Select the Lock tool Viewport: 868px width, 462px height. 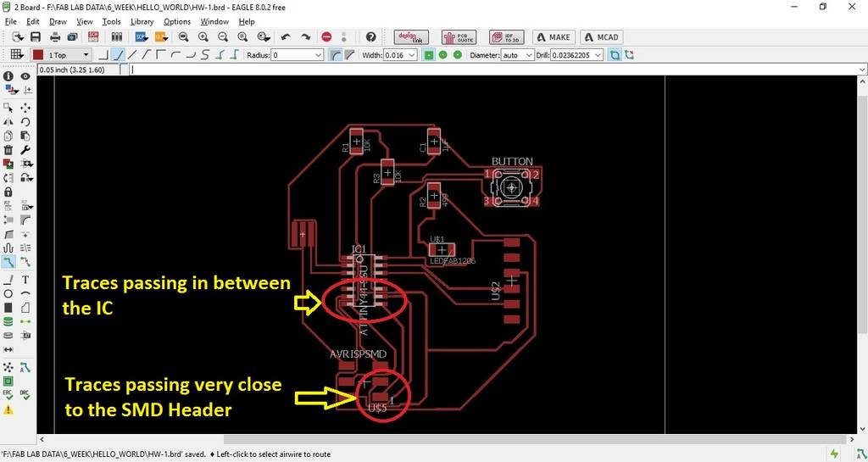pos(8,192)
